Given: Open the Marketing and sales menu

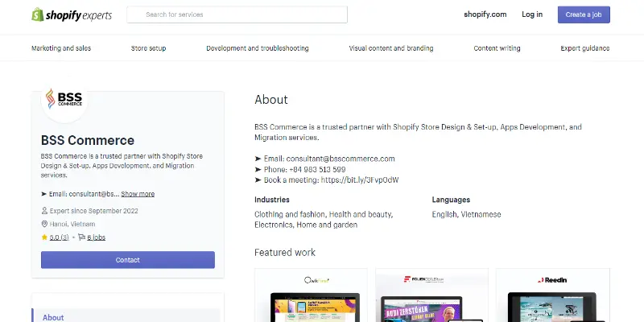Looking at the screenshot, I should point(61,48).
